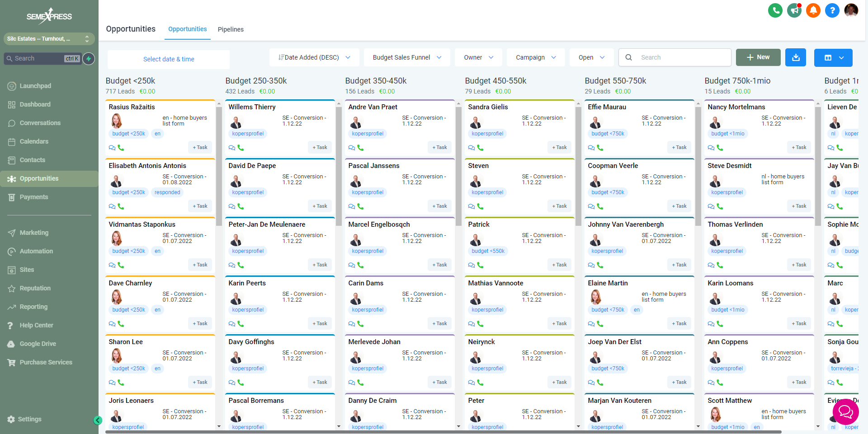Click phone icon on Nancy Mortelmans card

[x=720, y=148]
